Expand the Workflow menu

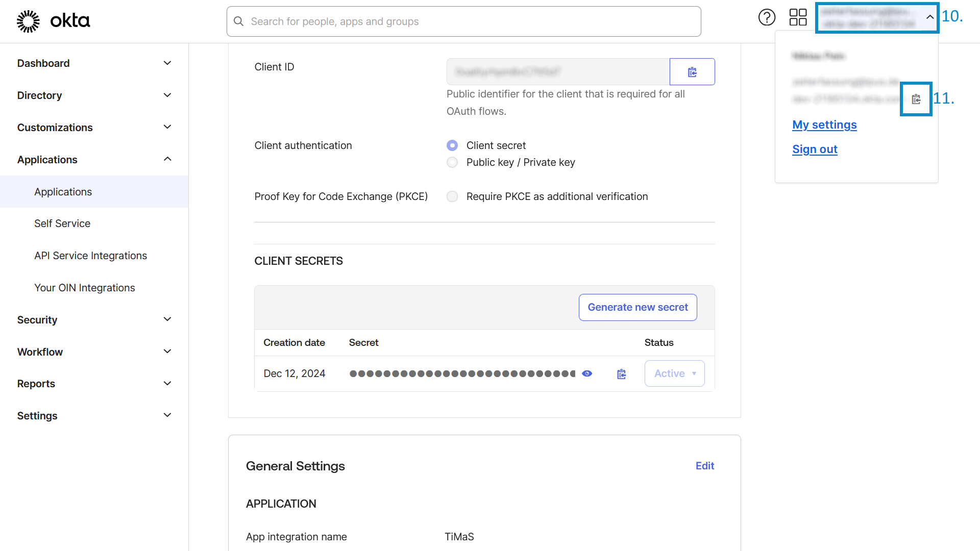coord(94,352)
